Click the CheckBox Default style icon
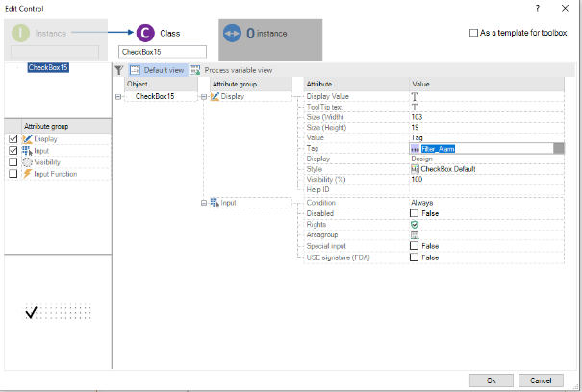The width and height of the screenshot is (582, 392). (x=415, y=169)
